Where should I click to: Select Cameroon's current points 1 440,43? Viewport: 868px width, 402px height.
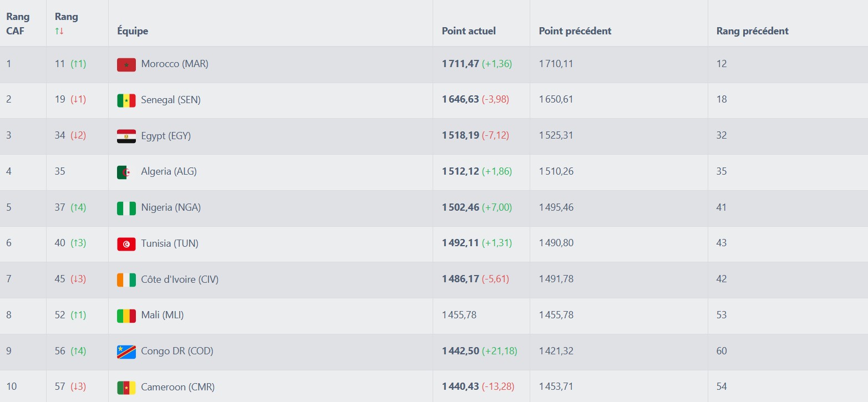tap(460, 386)
